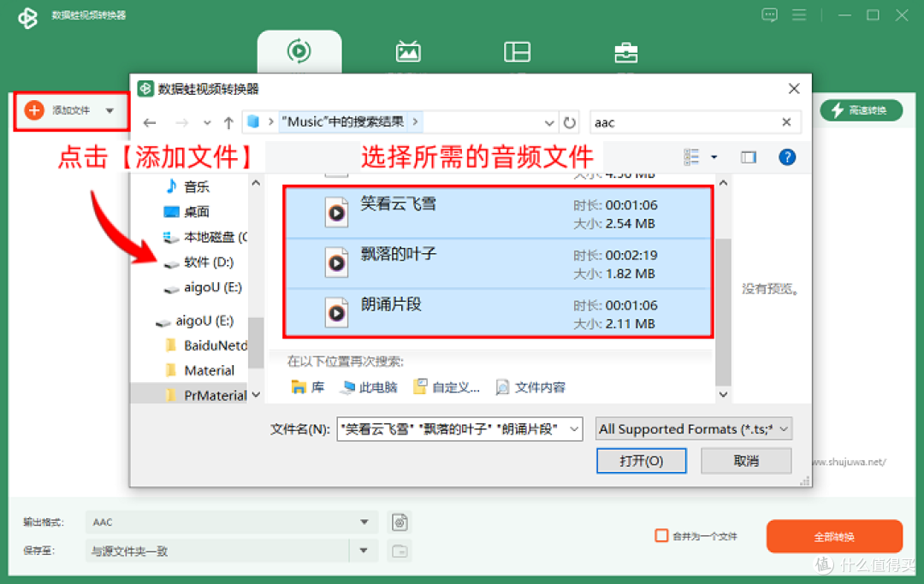Switch to the video convert tab icon
This screenshot has width=924, height=584.
tap(299, 51)
